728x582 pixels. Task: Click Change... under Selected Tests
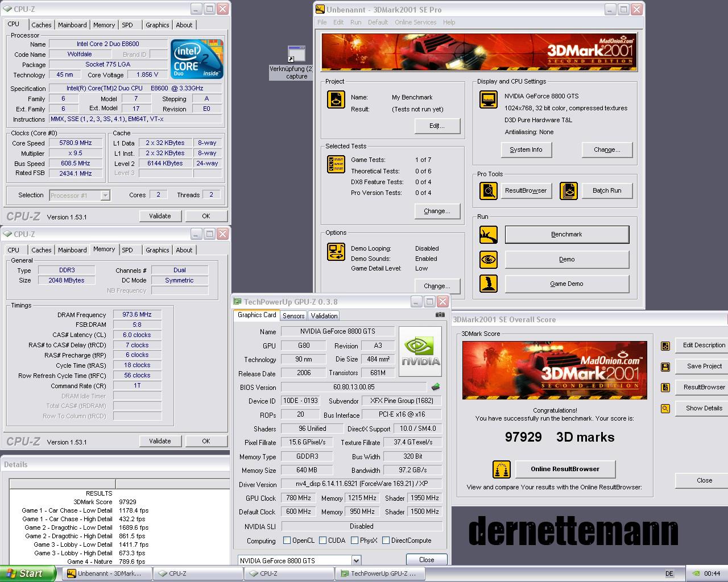pyautogui.click(x=437, y=211)
